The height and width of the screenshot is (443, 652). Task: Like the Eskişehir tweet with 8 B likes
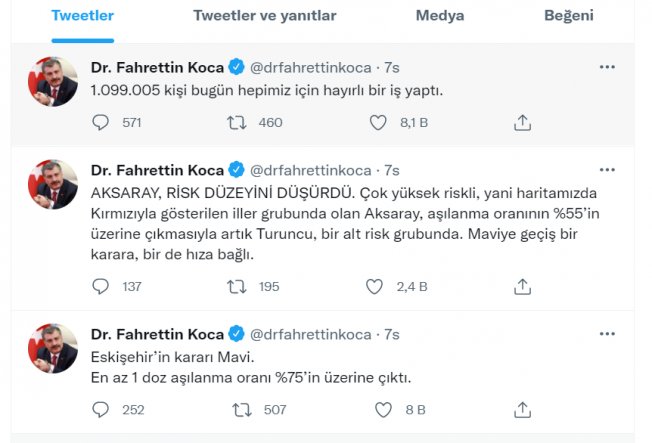383,410
